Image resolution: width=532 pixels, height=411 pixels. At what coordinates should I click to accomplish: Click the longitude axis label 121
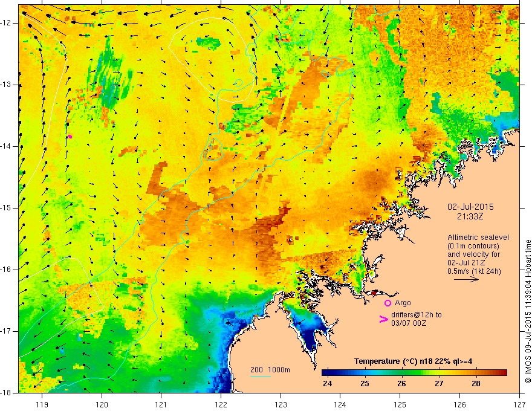point(161,404)
